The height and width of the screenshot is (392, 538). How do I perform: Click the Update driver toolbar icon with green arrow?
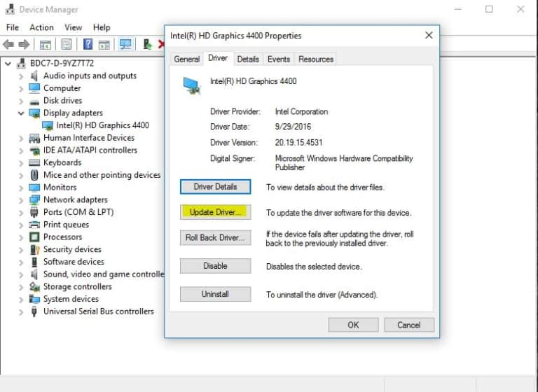coord(147,44)
